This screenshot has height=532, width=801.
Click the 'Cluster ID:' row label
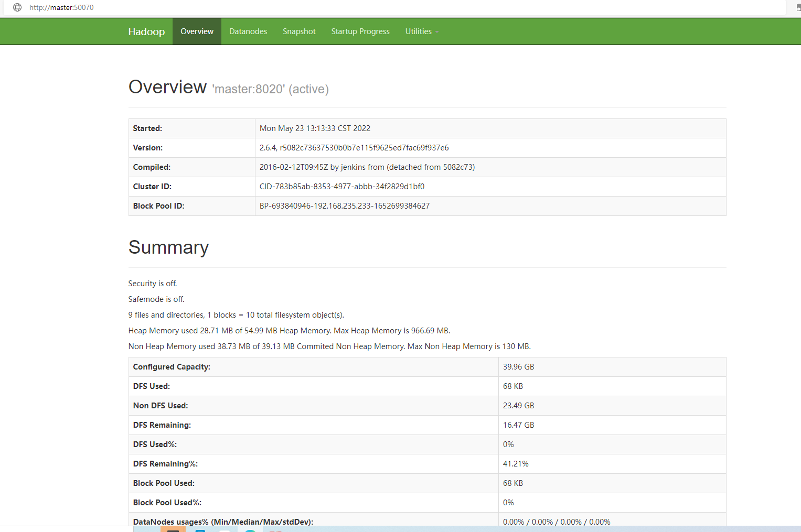(x=152, y=187)
